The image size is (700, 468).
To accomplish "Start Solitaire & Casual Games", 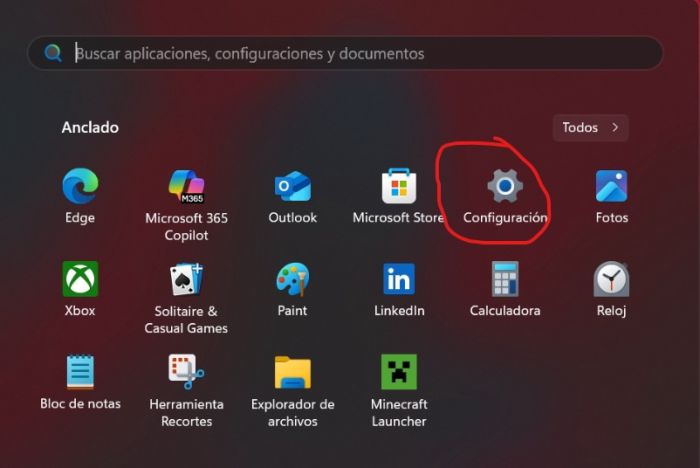I will coord(186,280).
